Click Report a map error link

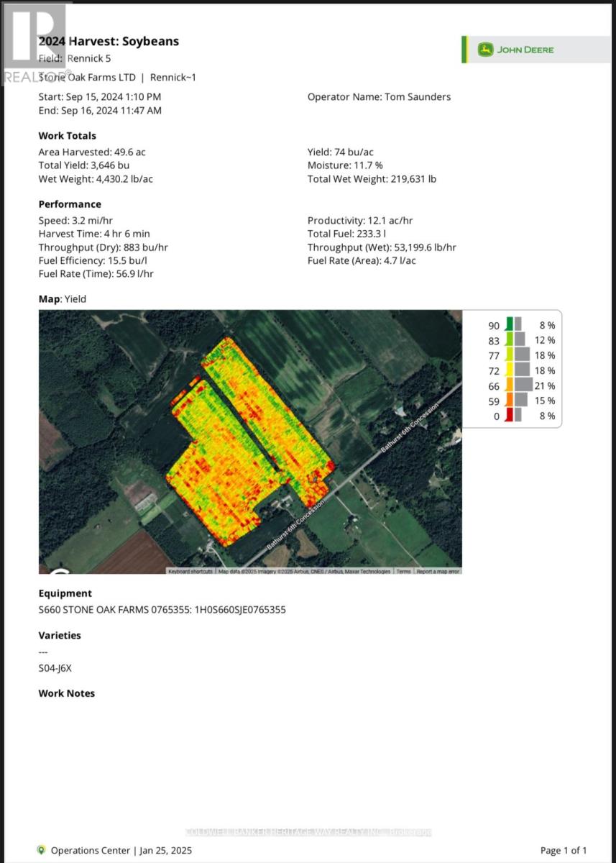click(x=438, y=572)
